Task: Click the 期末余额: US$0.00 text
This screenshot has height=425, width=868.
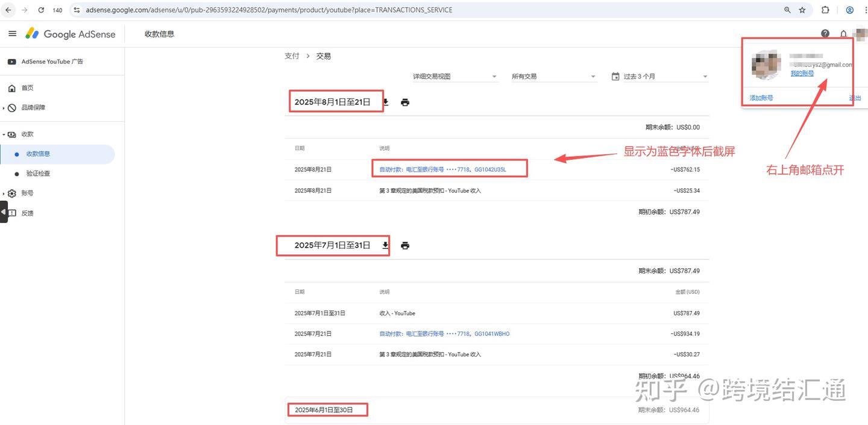Action: pos(673,127)
